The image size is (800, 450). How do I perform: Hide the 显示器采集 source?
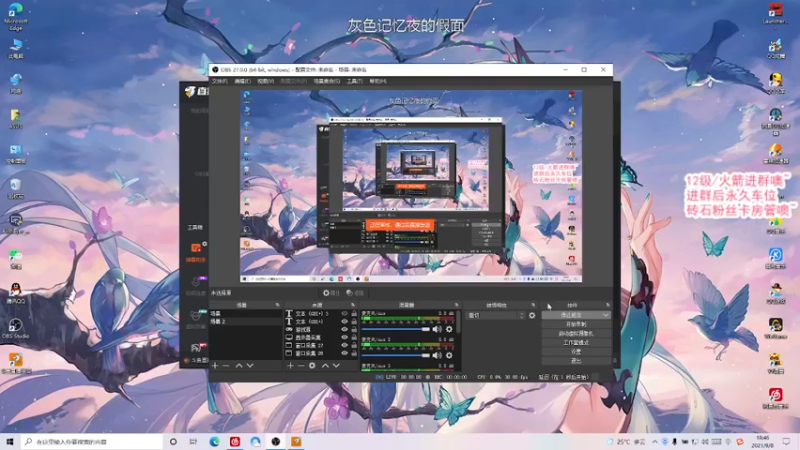click(344, 337)
